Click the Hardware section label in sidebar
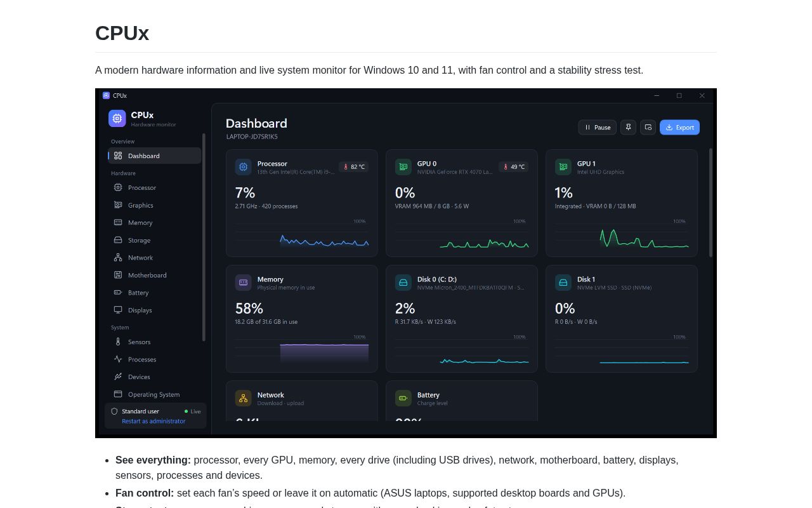Image resolution: width=812 pixels, height=508 pixels. [x=123, y=173]
